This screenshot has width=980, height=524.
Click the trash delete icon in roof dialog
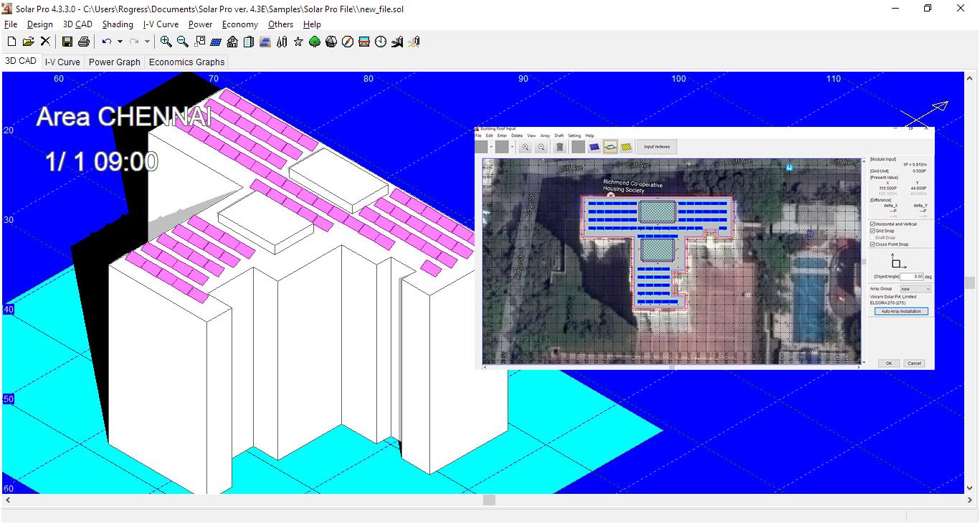tap(559, 147)
